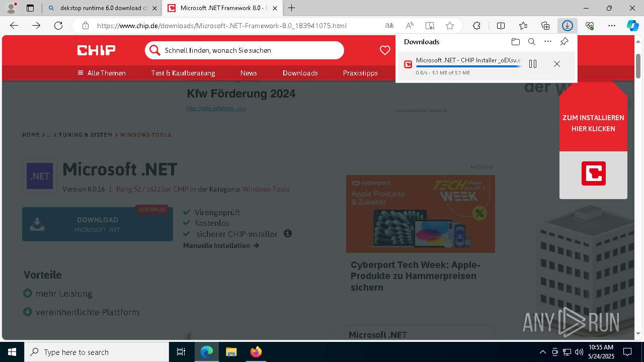
Task: Cancel the CHIP Installer download
Action: pyautogui.click(x=557, y=64)
